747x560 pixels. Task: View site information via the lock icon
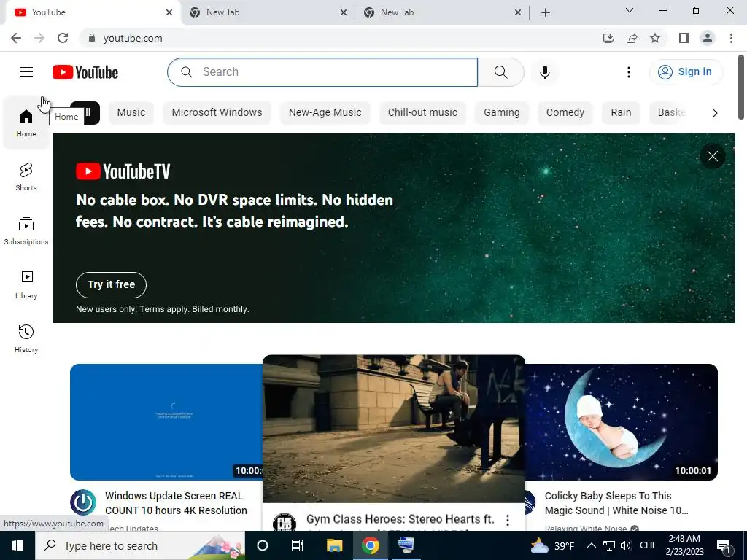92,38
